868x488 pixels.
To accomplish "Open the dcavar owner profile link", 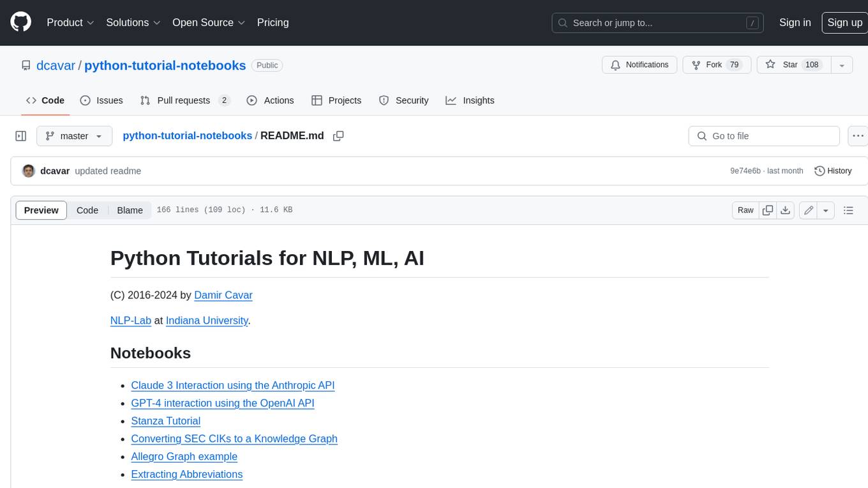I will click(56, 65).
